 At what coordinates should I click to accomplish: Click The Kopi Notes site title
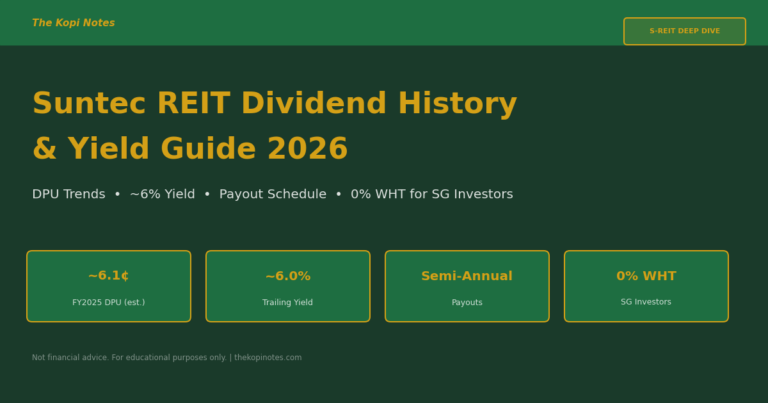(73, 23)
